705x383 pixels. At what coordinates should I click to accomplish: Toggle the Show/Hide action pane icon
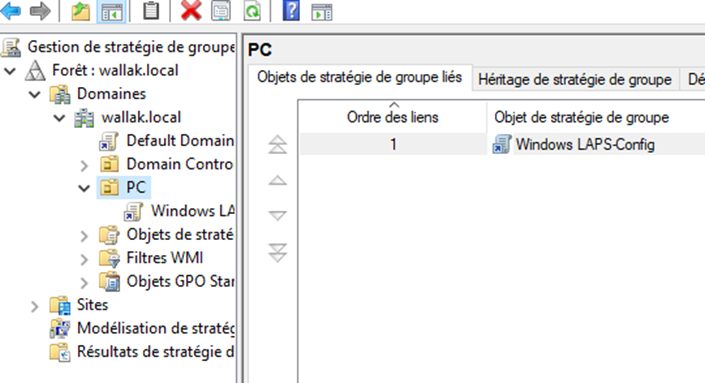[321, 11]
